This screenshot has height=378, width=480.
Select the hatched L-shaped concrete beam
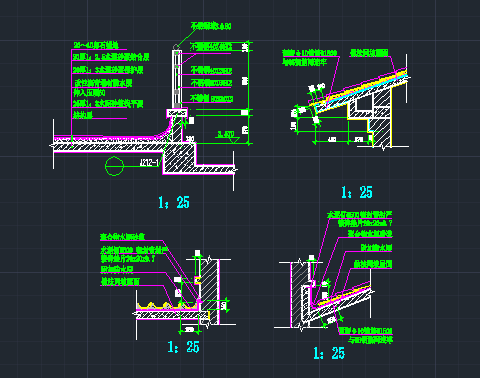187,160
